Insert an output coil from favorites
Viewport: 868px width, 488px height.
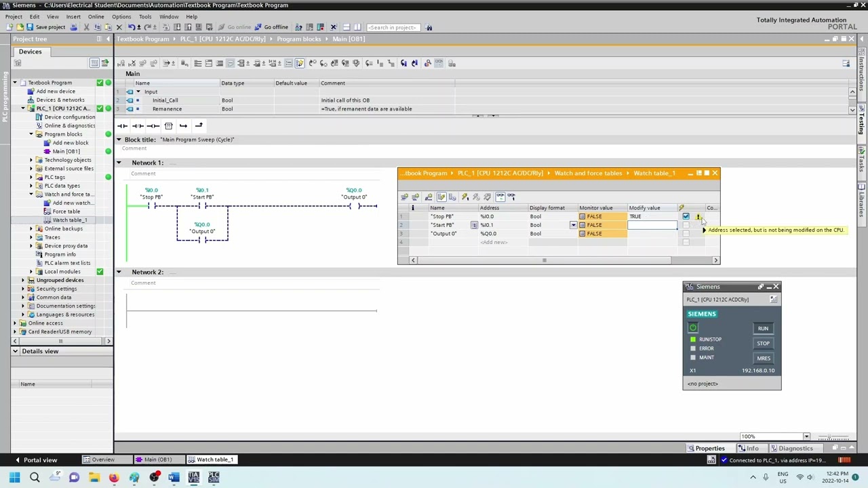point(153,125)
